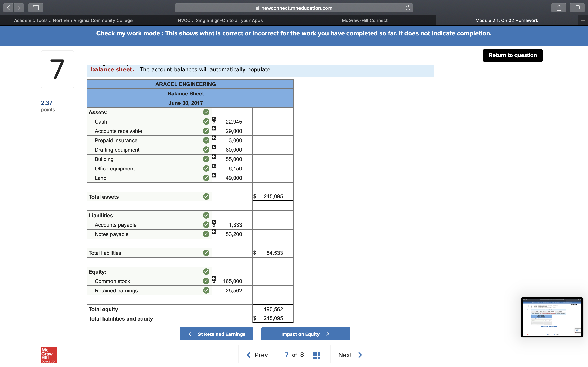This screenshot has width=588, height=367.
Task: Expand the Prev chevron control
Action: point(248,355)
